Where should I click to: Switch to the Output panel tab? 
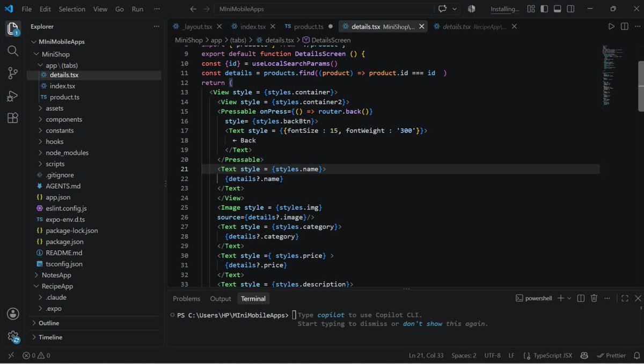[221, 299]
